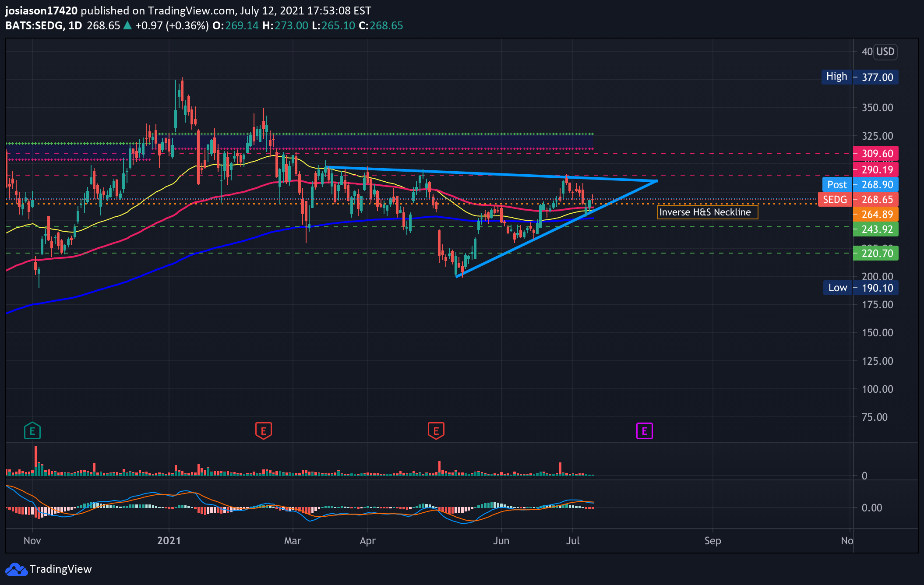Click the red earnings marker before March

tap(264, 431)
